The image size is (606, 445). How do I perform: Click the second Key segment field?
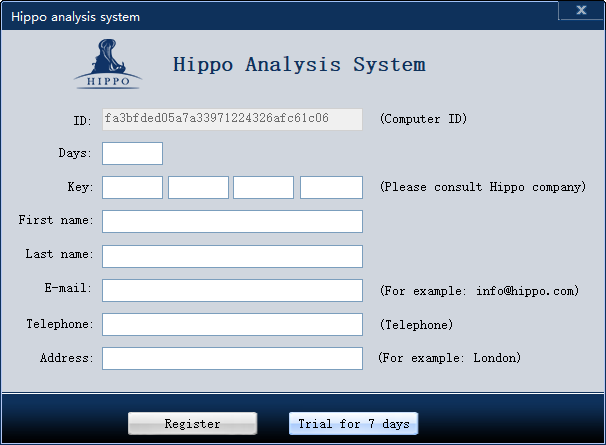(x=198, y=187)
